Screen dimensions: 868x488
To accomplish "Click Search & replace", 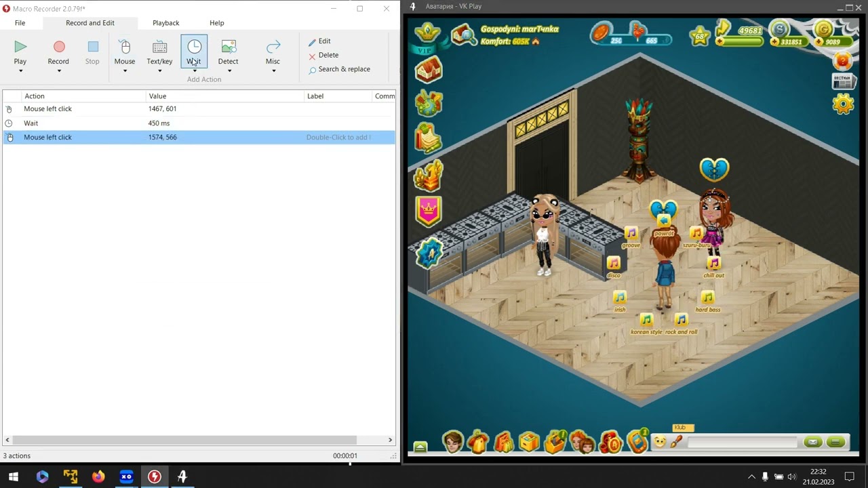I will pos(339,69).
